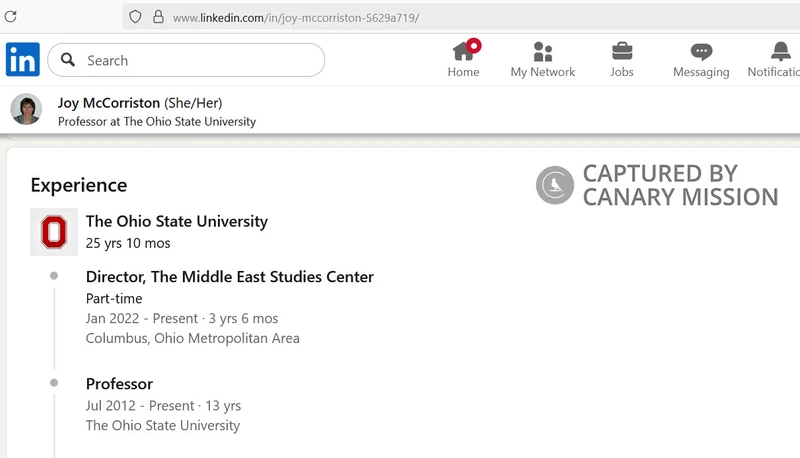Click the shield tracking protection icon

pos(135,17)
